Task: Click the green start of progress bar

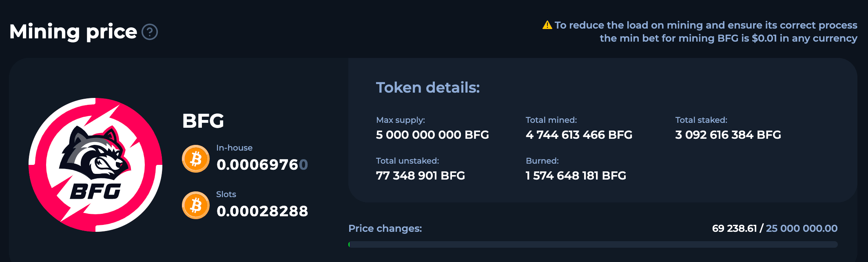Action: pyautogui.click(x=350, y=244)
